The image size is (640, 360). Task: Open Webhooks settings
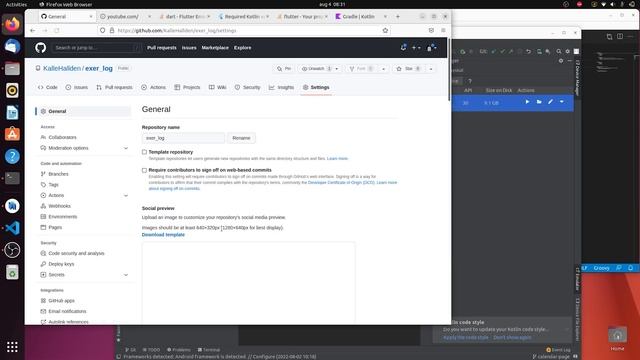[59, 206]
